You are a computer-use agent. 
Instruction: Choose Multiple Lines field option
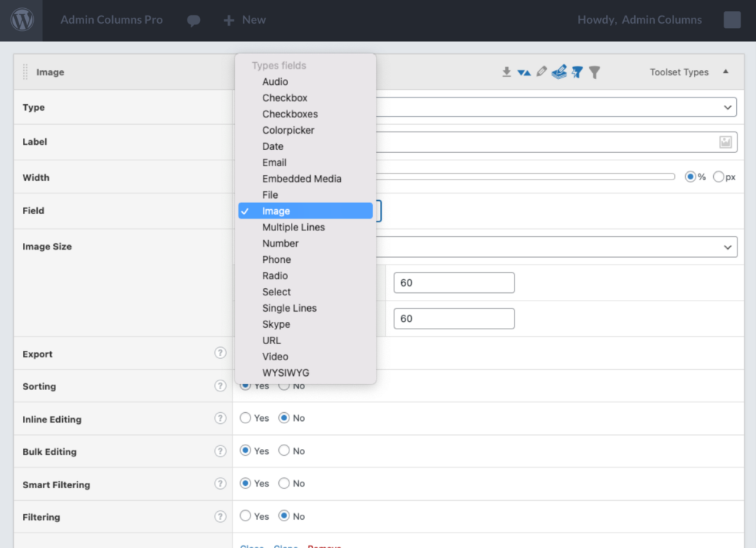[x=305, y=227]
